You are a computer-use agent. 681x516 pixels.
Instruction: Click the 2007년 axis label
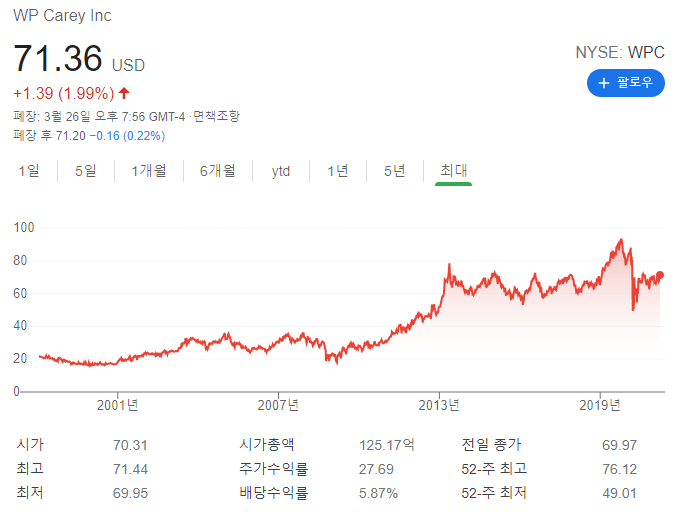click(278, 405)
